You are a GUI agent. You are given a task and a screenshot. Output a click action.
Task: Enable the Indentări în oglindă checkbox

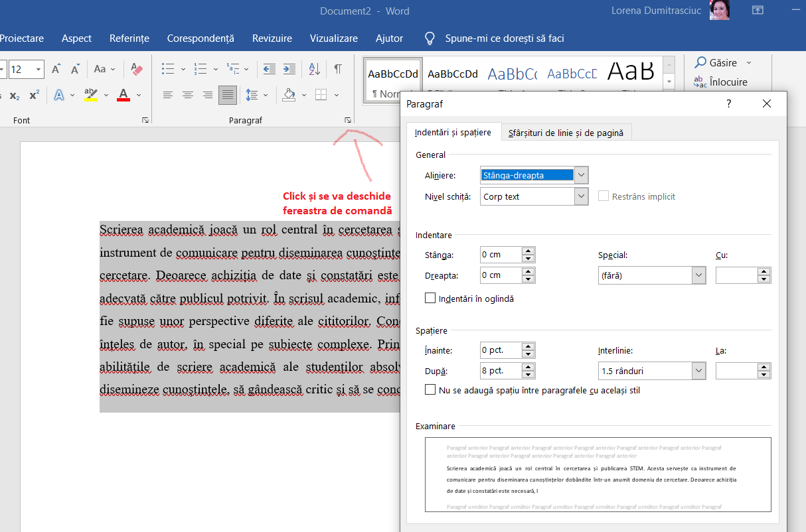tap(430, 299)
